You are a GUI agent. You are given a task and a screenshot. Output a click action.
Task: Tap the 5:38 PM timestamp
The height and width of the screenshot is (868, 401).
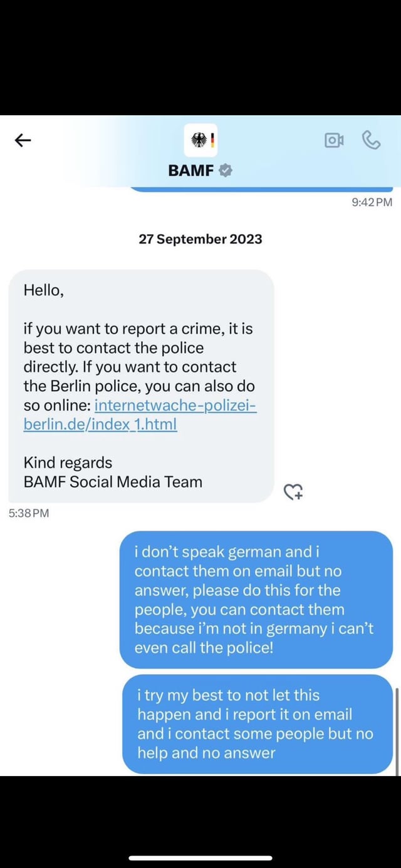tap(29, 514)
